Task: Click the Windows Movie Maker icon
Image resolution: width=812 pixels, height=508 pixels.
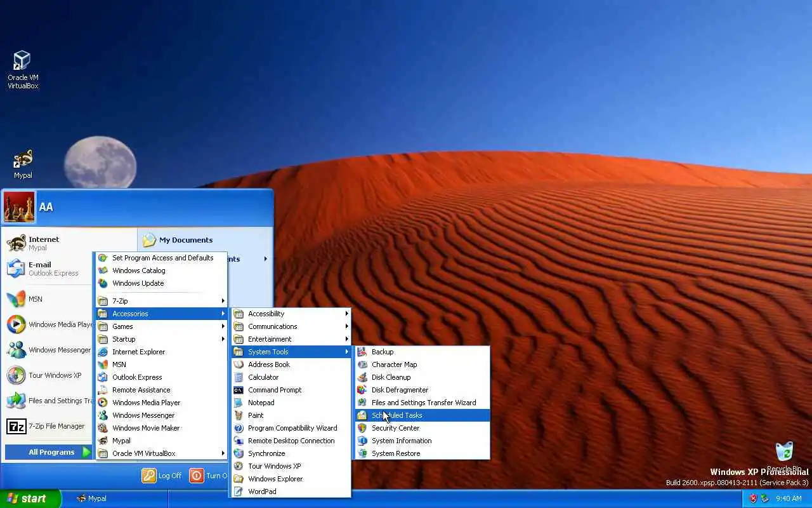Action: (103, 428)
